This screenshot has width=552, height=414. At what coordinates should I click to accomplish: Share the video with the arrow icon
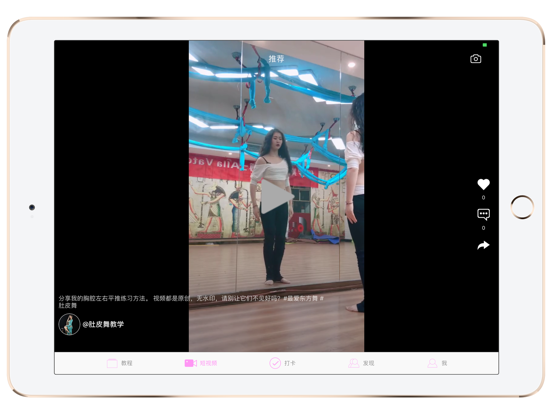point(483,245)
